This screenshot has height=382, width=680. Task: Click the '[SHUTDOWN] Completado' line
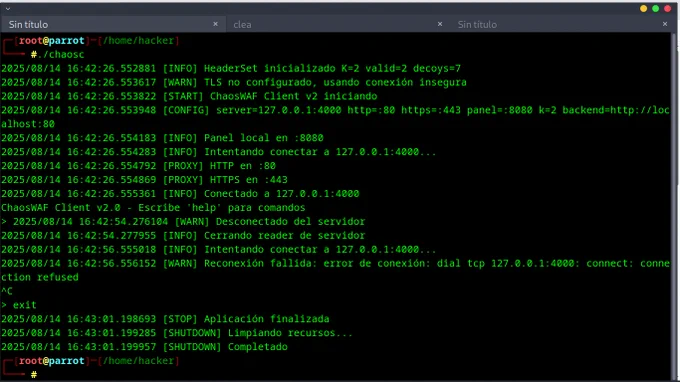(x=144, y=346)
